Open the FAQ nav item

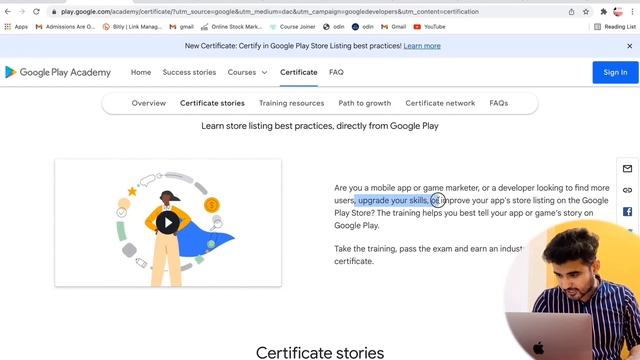(x=336, y=72)
